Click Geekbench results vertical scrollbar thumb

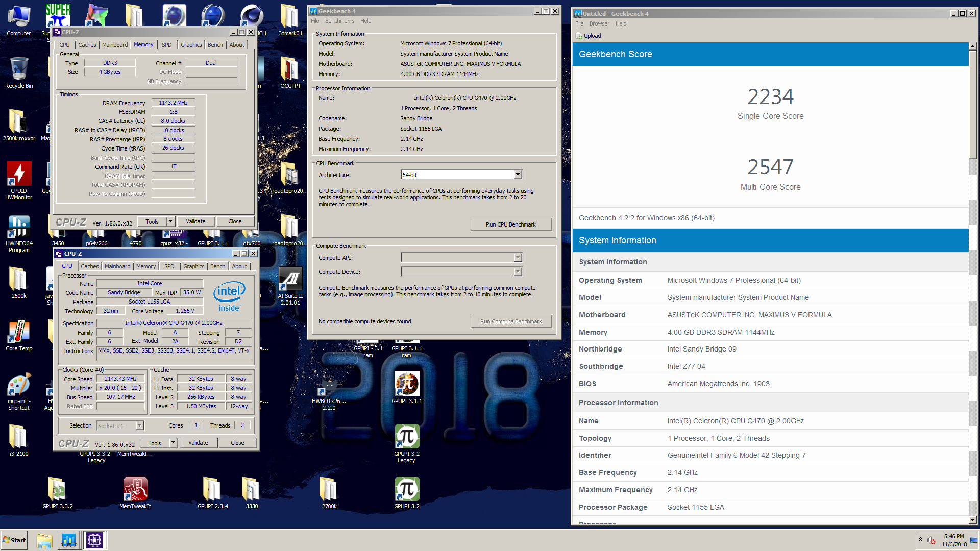972,105
